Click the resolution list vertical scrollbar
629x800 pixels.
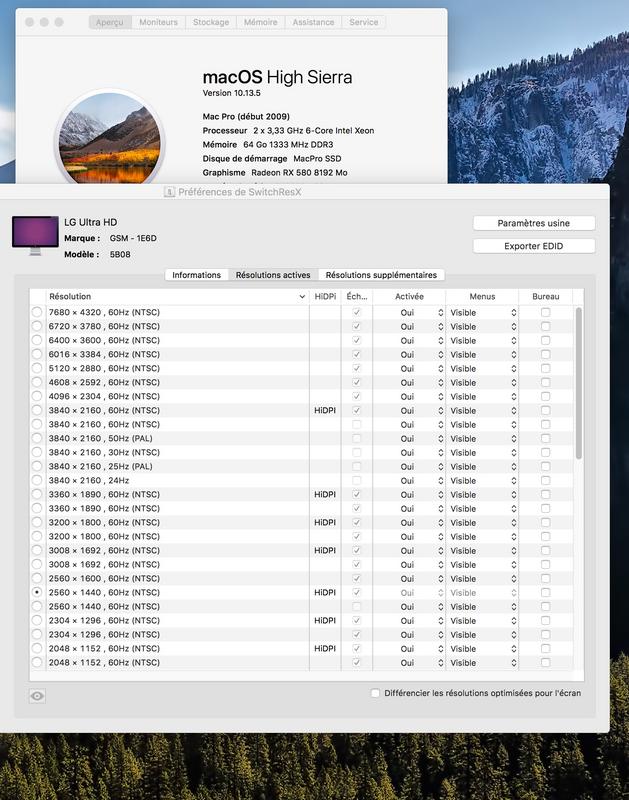pos(578,383)
